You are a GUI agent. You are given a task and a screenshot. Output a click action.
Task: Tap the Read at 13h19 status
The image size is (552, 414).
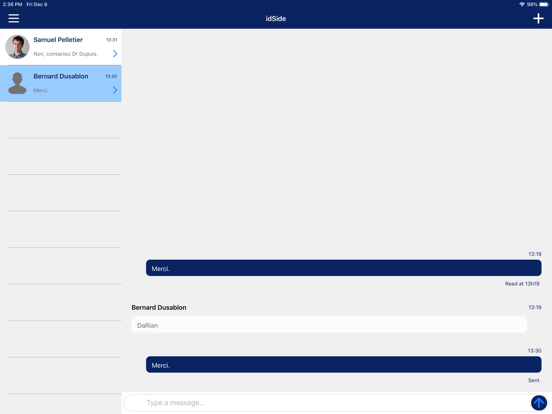tap(522, 284)
